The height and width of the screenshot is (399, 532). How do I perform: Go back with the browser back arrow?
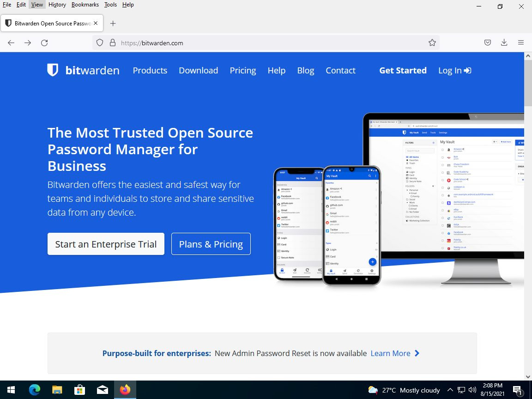11,43
